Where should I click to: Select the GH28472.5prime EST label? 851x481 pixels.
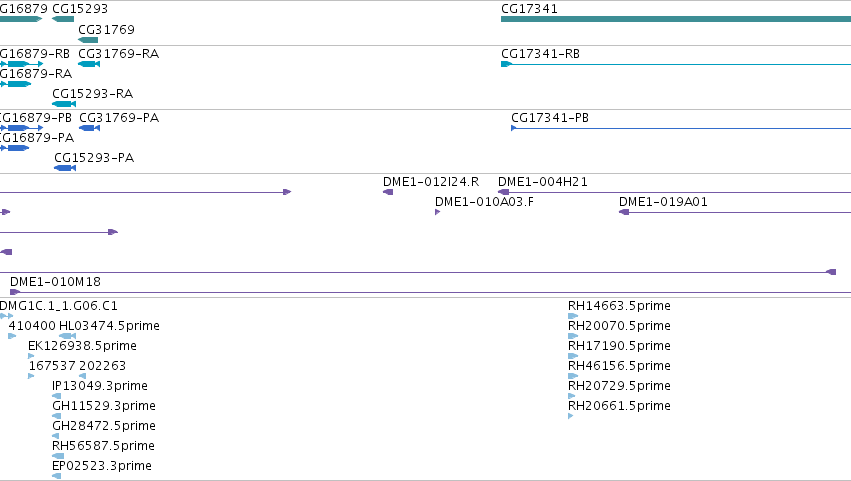coord(104,426)
